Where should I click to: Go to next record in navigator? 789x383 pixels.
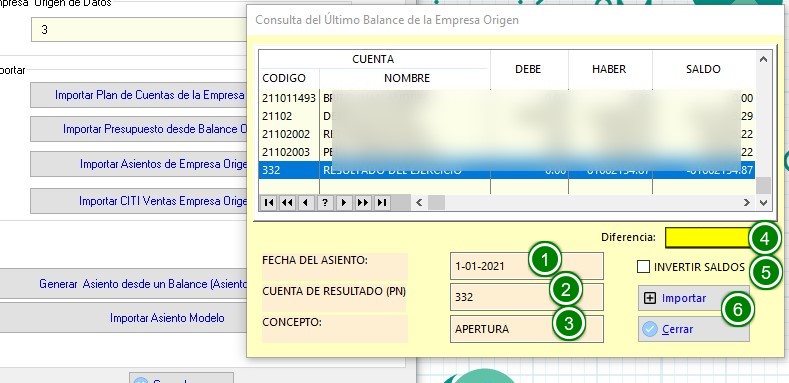(x=344, y=202)
